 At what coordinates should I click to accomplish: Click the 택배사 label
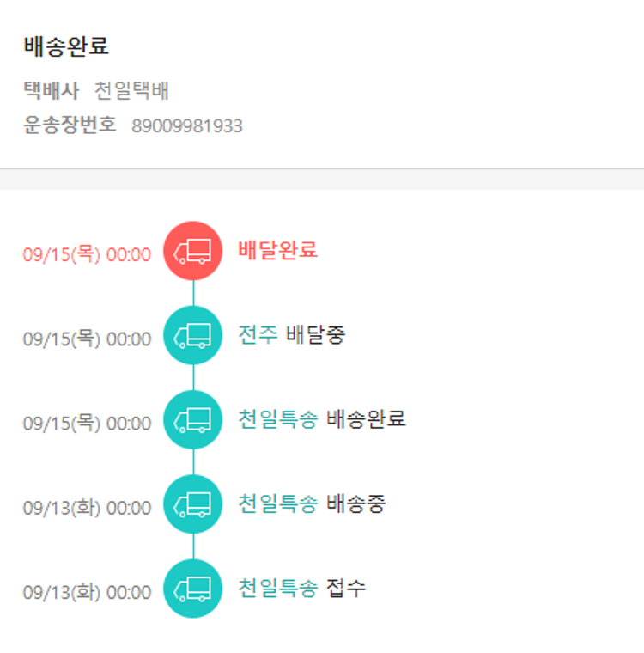[51, 90]
